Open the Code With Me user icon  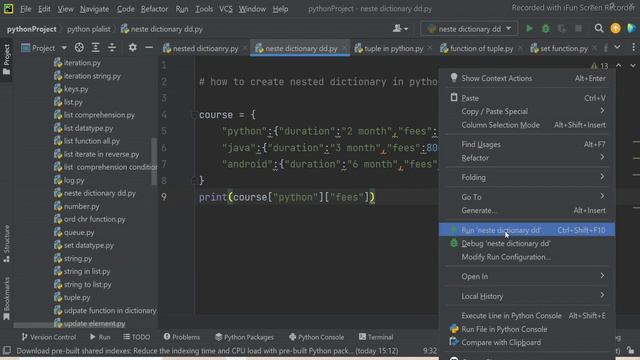coord(400,29)
